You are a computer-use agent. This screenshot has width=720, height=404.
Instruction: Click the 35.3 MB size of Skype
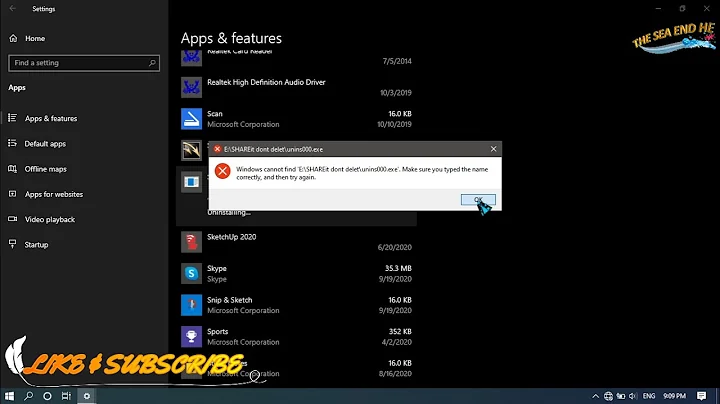coord(398,268)
